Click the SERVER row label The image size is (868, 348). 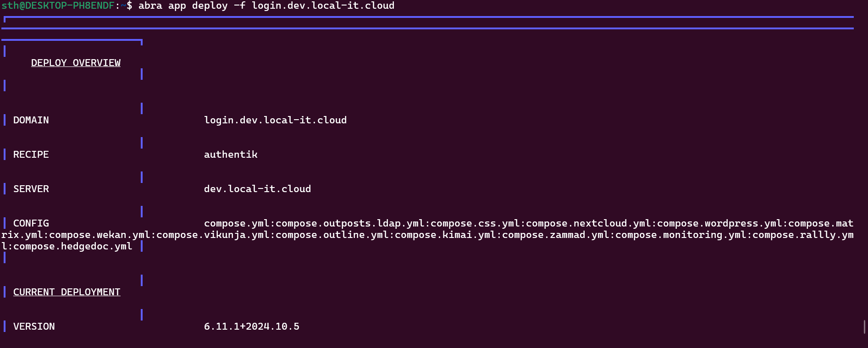point(31,189)
